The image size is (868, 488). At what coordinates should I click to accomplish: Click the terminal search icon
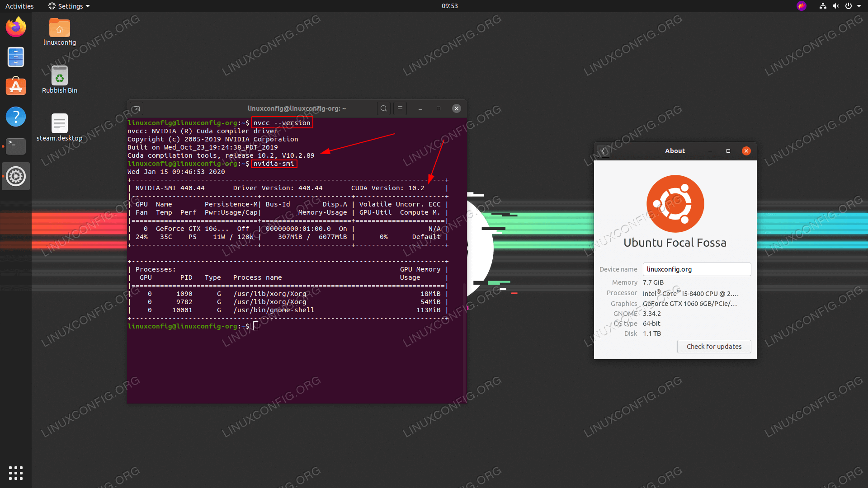pos(384,108)
